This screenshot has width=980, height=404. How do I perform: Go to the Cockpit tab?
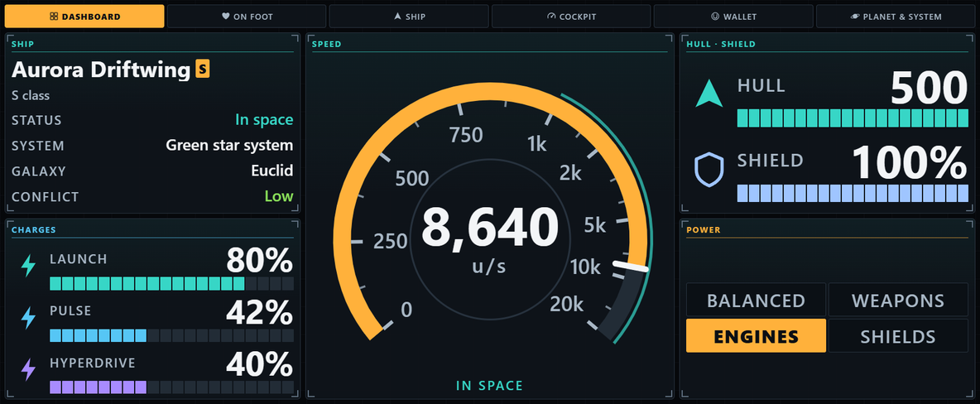pos(571,17)
